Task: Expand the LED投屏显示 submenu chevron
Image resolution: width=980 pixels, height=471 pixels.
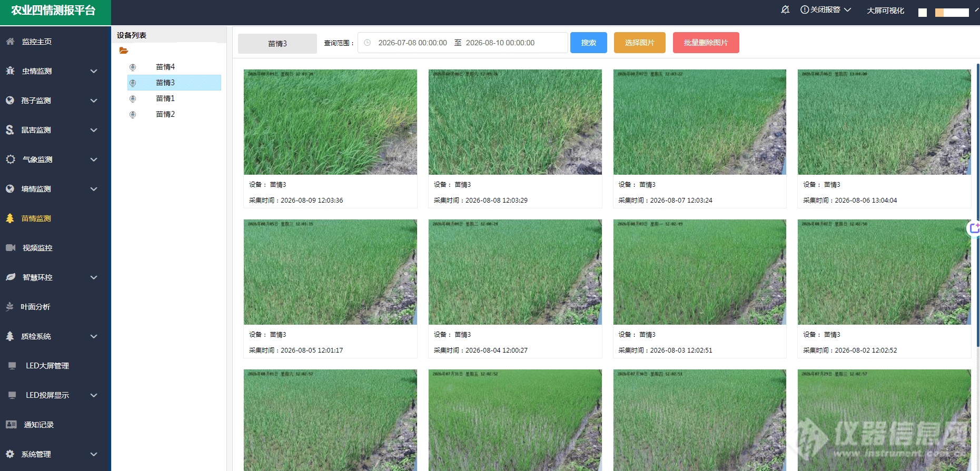Action: 94,395
